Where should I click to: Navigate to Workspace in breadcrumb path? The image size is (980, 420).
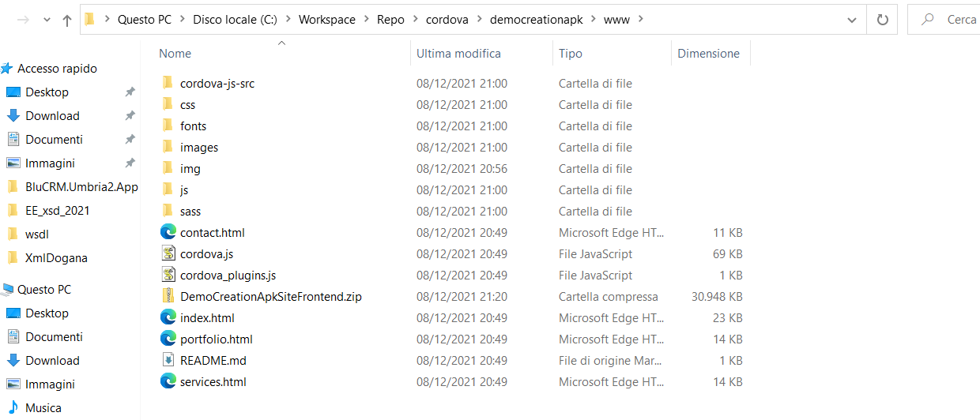pos(327,20)
